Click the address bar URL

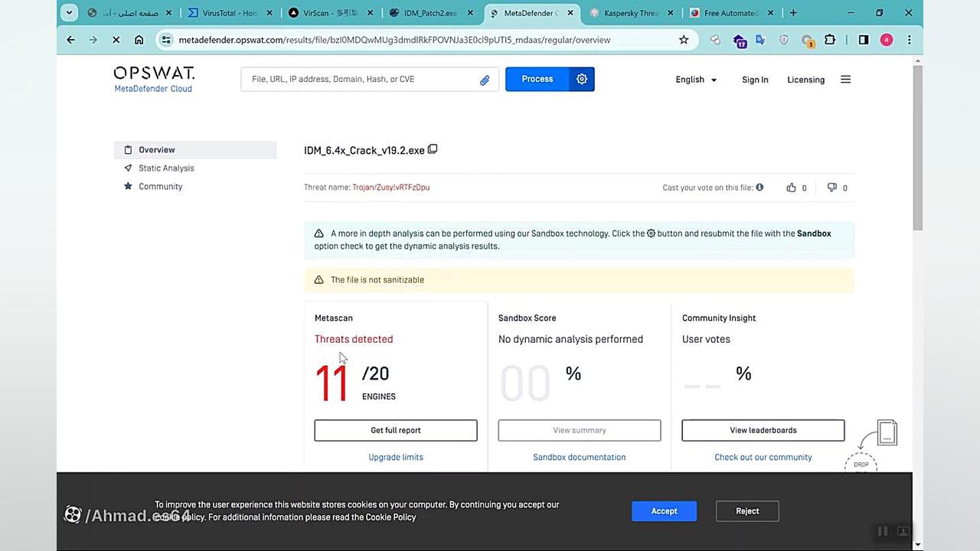(394, 40)
